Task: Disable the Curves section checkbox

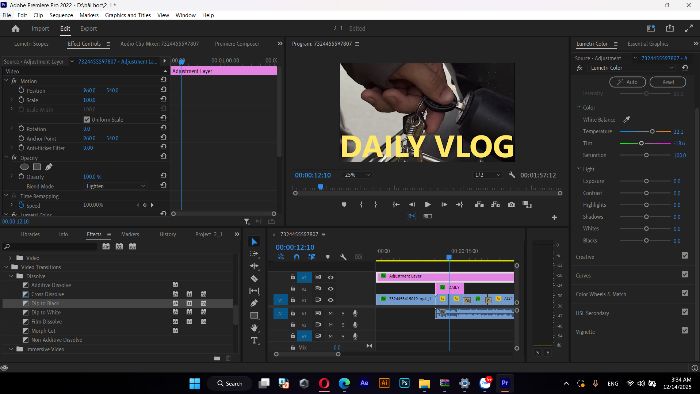Action: (x=685, y=274)
